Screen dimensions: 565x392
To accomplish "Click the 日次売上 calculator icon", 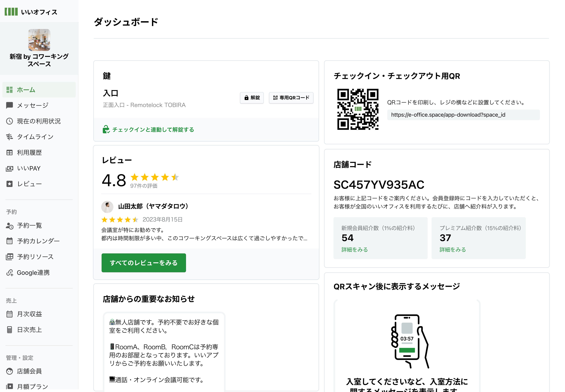I will (x=9, y=330).
